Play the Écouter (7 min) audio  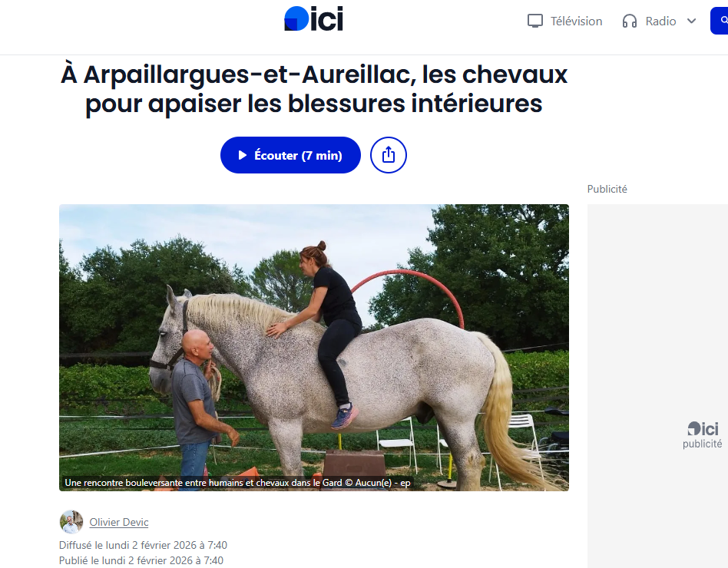click(290, 155)
